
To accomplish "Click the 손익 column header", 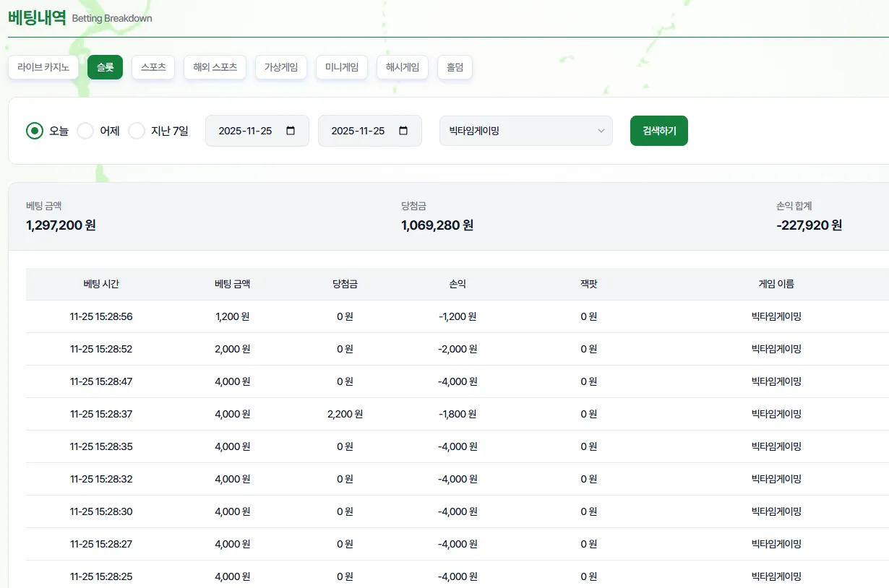I will [x=458, y=284].
